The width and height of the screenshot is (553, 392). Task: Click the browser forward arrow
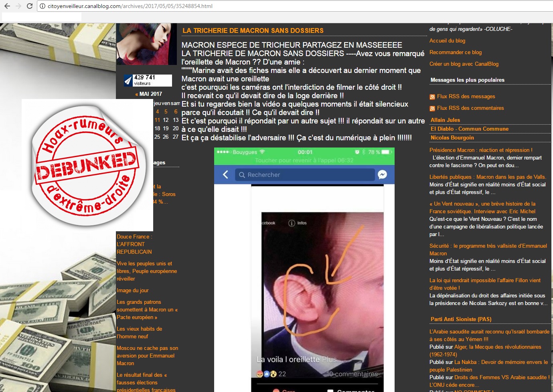[x=18, y=6]
